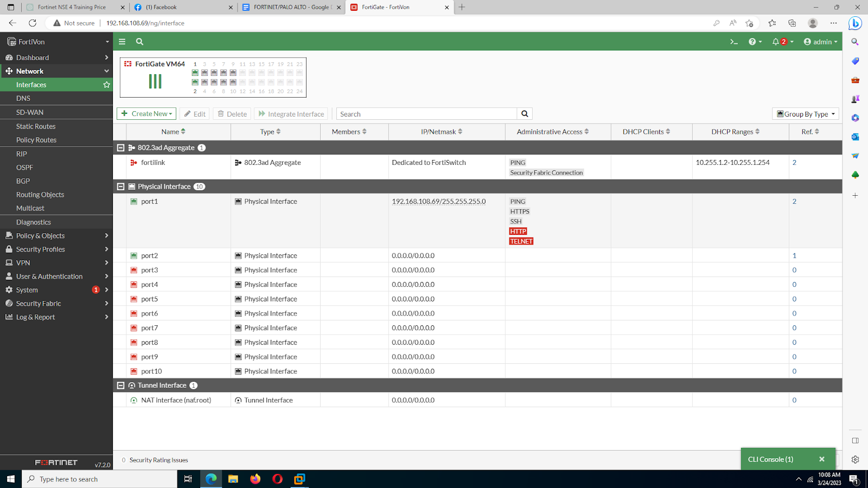Collapse the 802.3ad Aggregate group
Image resolution: width=868 pixels, height=488 pixels.
click(121, 147)
